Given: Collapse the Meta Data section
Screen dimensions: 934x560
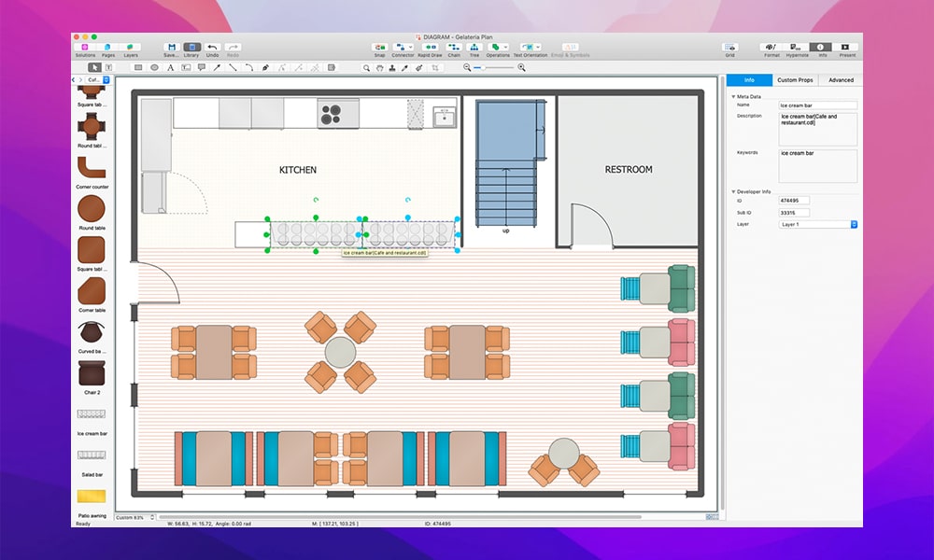Looking at the screenshot, I should pyautogui.click(x=733, y=96).
